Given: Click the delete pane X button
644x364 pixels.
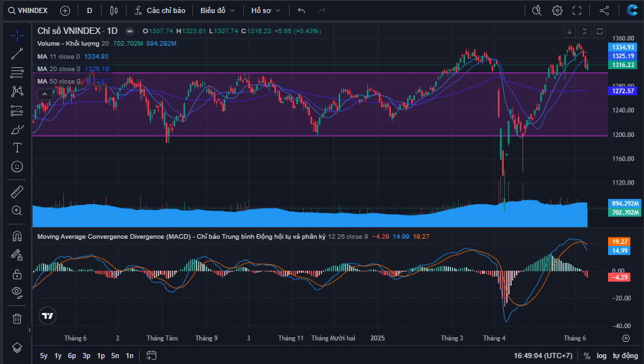Looking at the screenshot, I should (585, 31).
